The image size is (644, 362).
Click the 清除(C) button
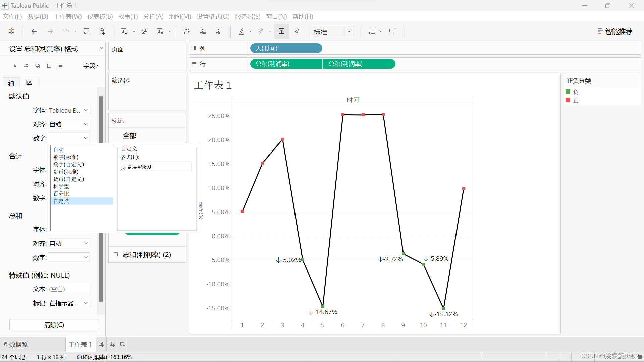[54, 325]
